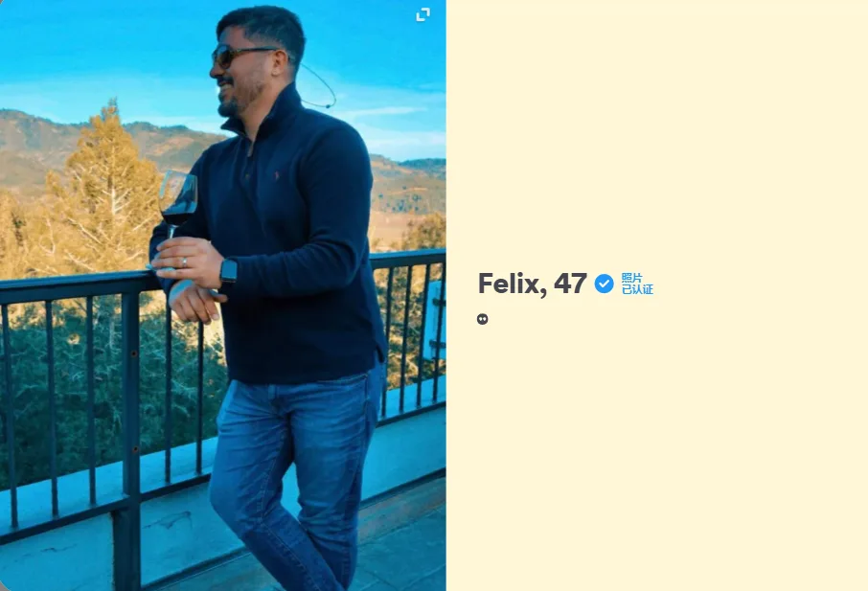Select the name Felix, 47 heading
The image size is (868, 591).
pos(532,284)
